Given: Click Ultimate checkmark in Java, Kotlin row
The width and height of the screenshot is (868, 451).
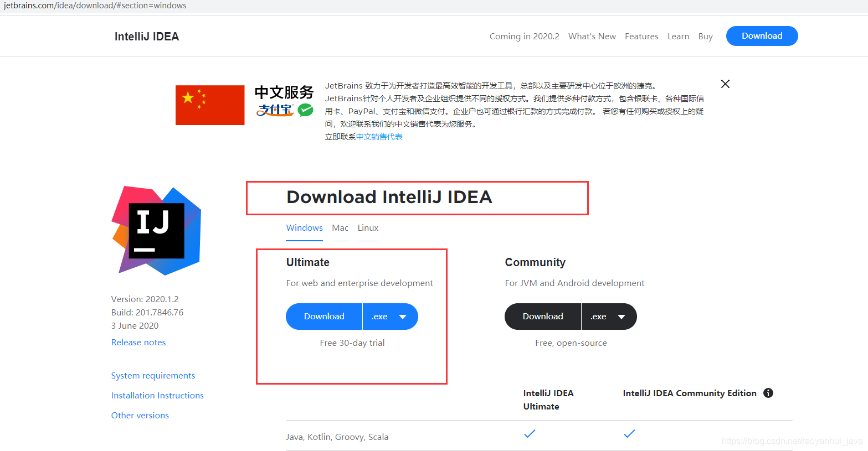Looking at the screenshot, I should point(530,433).
